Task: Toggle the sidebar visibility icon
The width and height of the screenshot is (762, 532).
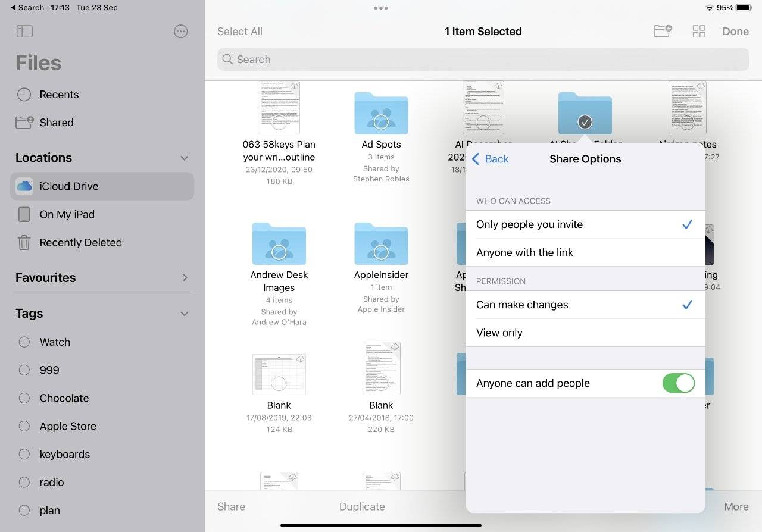Action: 24,31
